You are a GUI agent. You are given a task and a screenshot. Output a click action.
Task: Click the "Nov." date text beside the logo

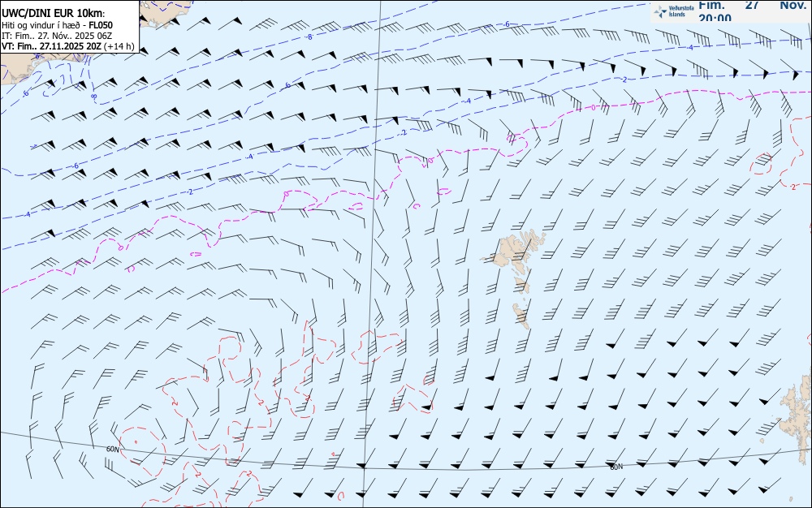click(x=793, y=5)
